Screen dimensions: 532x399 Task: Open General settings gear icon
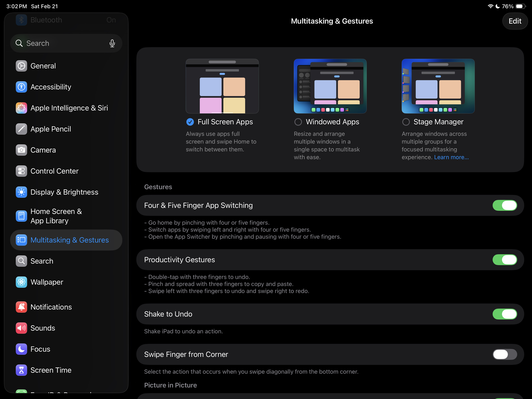21,66
